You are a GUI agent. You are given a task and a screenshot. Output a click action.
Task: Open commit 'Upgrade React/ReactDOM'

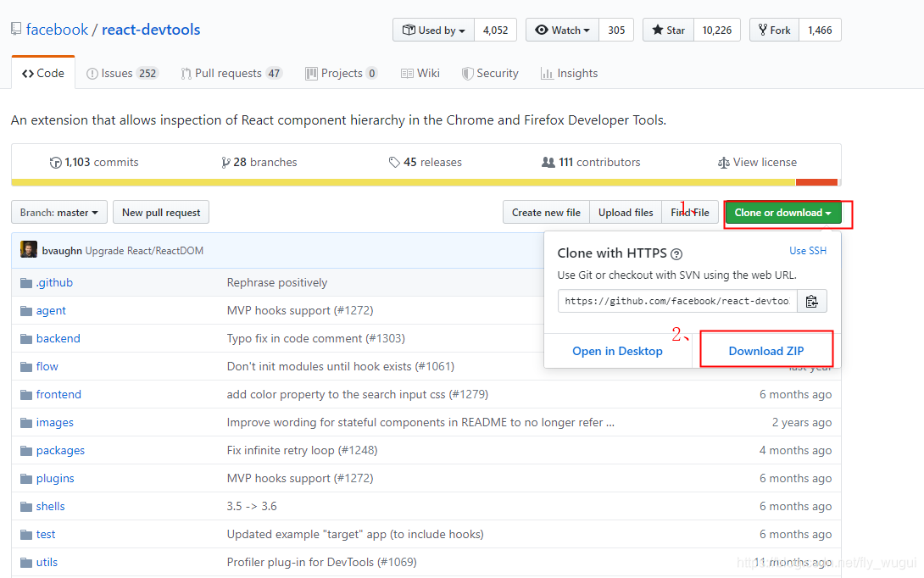(144, 250)
